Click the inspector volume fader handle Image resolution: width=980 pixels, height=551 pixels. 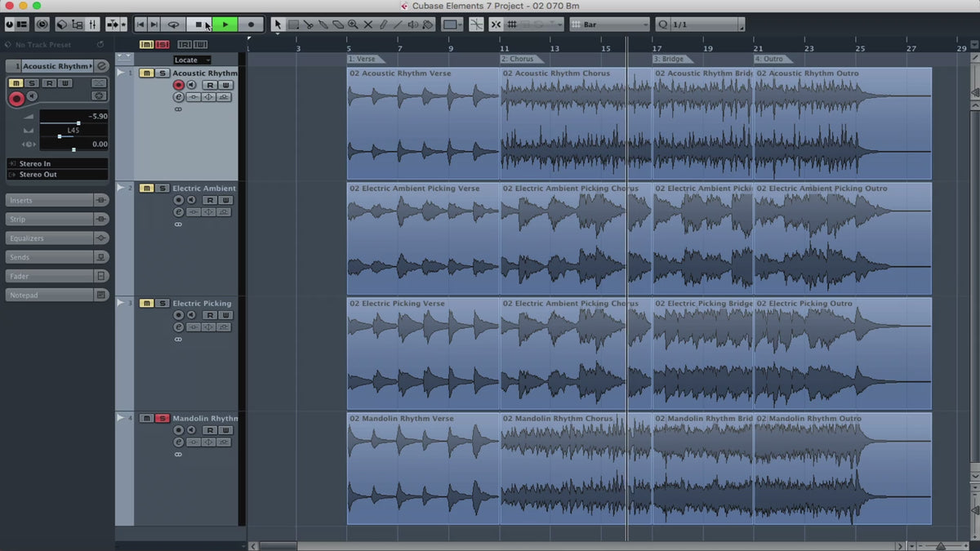pyautogui.click(x=78, y=123)
